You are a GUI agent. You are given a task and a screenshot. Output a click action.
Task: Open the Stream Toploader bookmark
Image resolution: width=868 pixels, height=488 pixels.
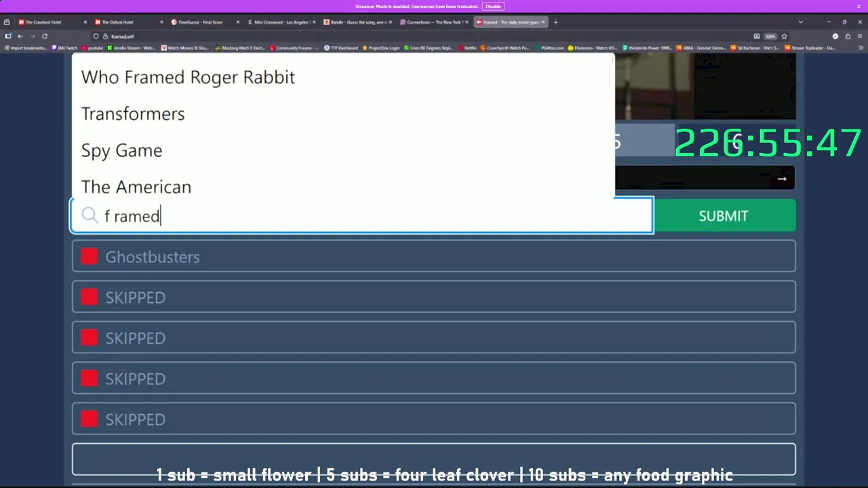[811, 48]
